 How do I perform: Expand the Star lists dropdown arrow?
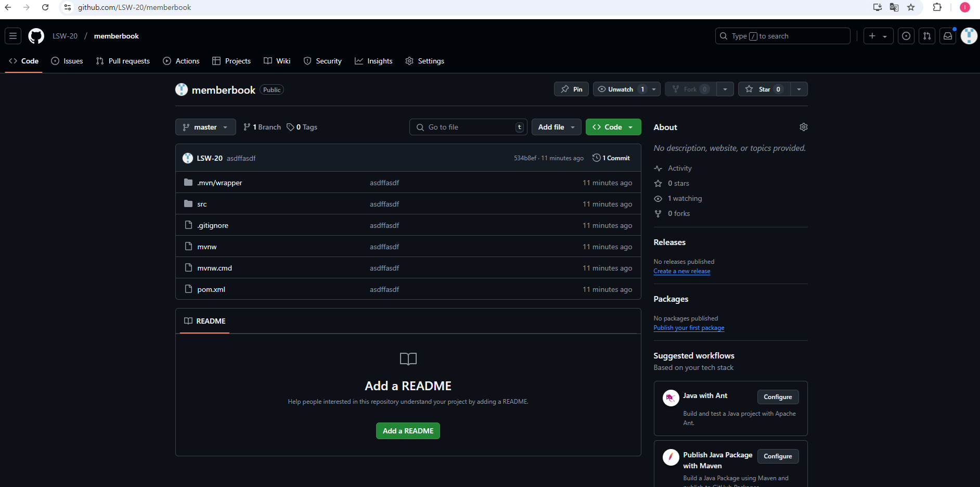tap(799, 89)
